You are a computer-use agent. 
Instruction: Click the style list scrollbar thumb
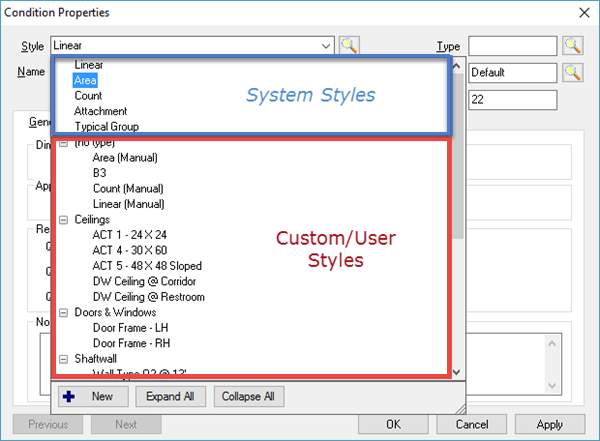point(458,156)
